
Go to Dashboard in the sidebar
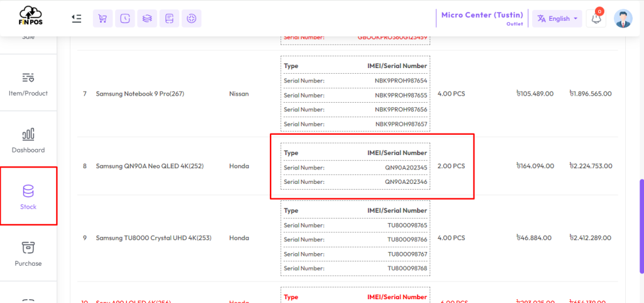point(28,141)
